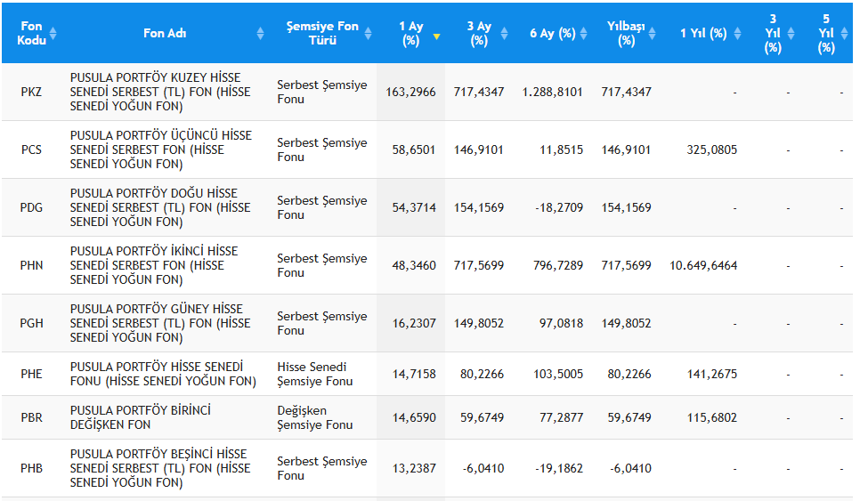Click the 141,2675 one-year value

pos(712,374)
